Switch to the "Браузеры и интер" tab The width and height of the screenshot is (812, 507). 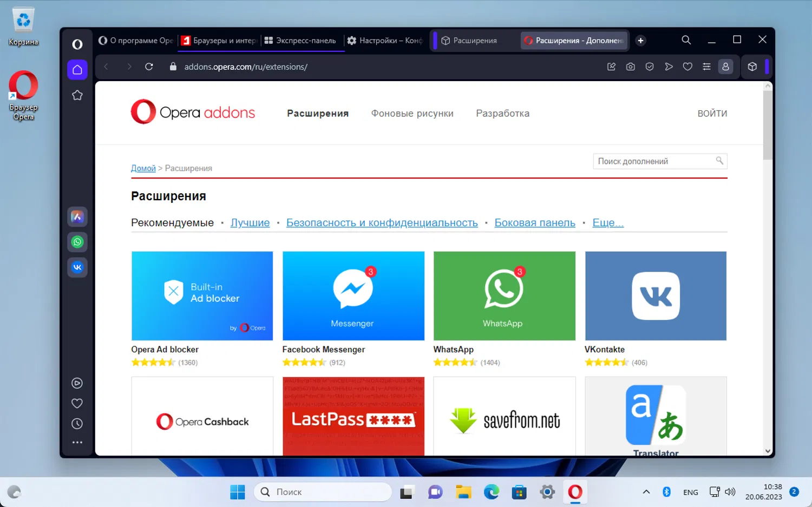click(219, 41)
